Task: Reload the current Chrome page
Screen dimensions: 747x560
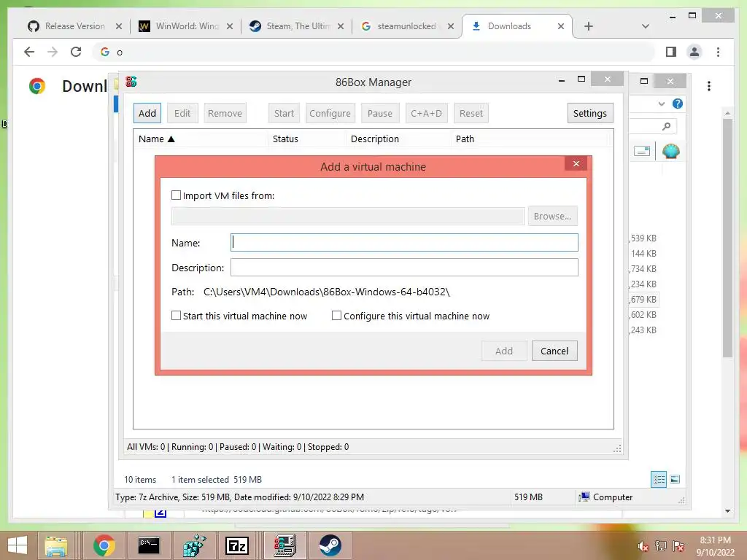Action: coord(76,52)
